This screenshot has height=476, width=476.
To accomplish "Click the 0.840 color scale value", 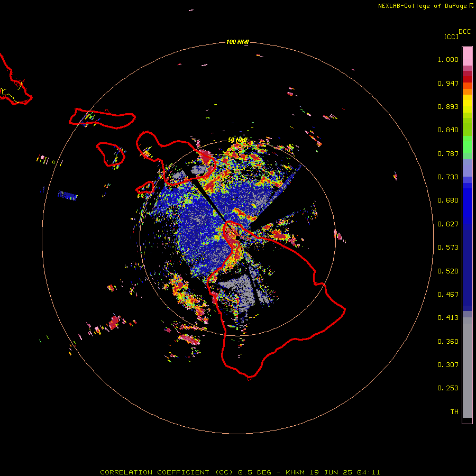I will pyautogui.click(x=448, y=130).
